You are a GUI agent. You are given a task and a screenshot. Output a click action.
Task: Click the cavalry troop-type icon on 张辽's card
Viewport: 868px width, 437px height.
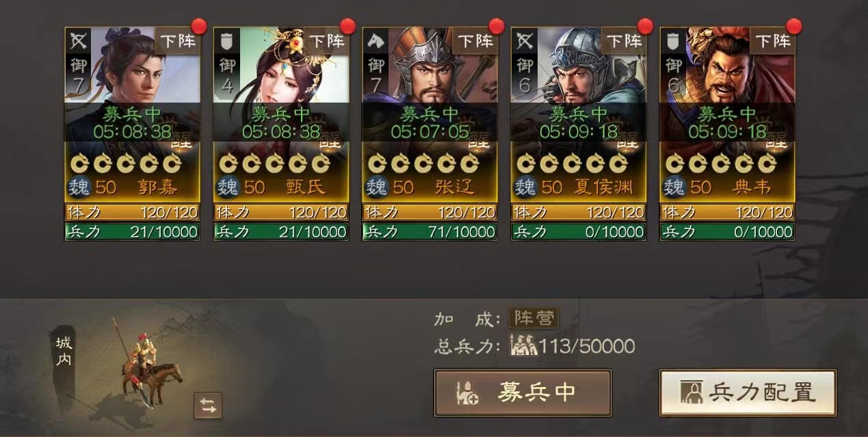coord(376,41)
